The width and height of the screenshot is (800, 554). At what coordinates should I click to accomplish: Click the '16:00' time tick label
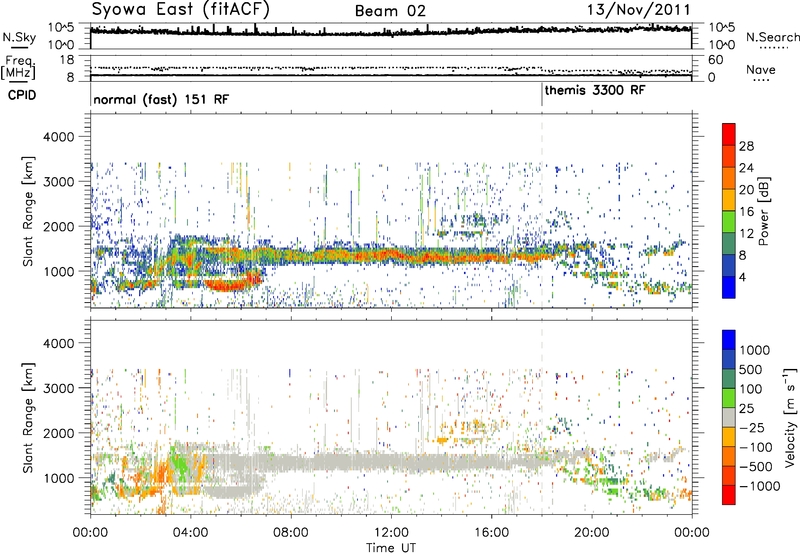click(x=491, y=533)
